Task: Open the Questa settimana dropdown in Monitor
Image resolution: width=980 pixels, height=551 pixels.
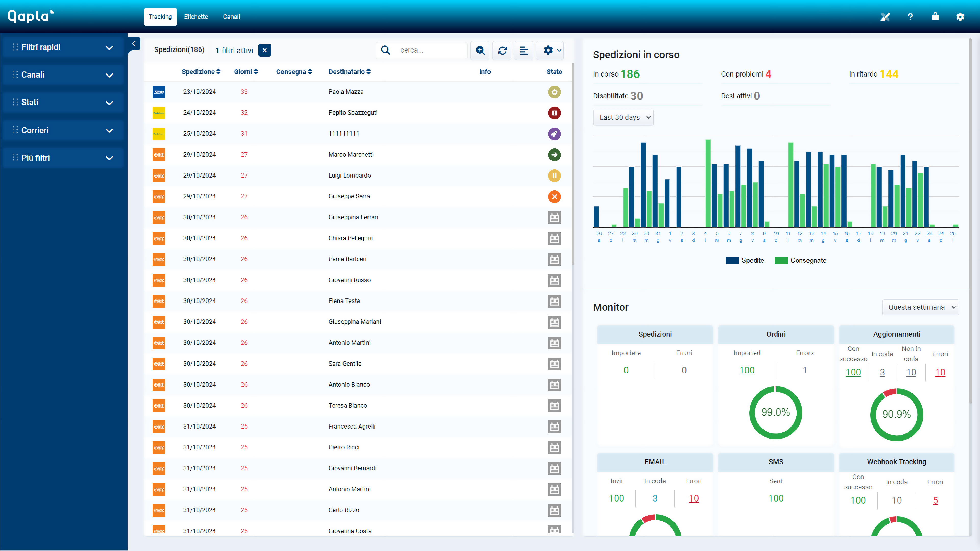Action: pos(920,307)
